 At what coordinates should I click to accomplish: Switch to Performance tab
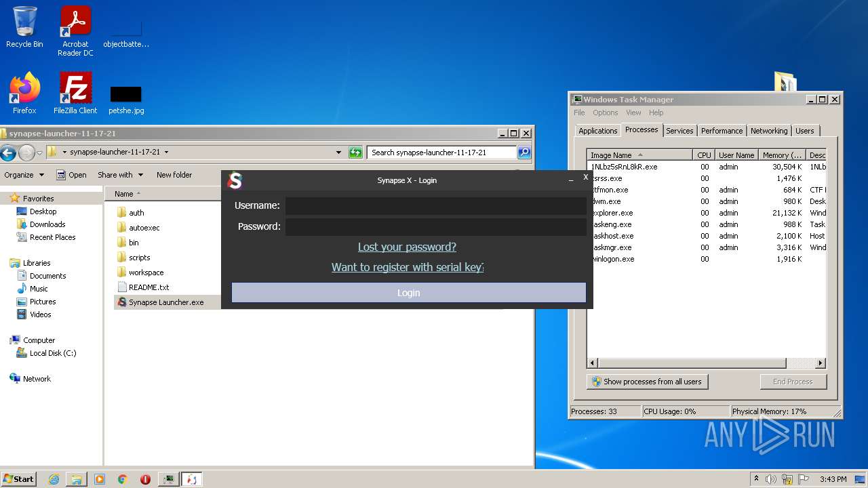(722, 131)
